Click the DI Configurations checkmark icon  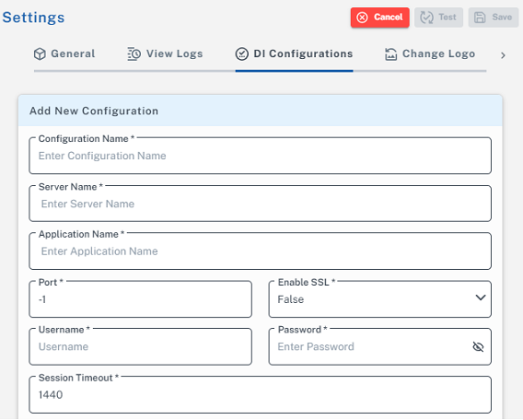(242, 53)
